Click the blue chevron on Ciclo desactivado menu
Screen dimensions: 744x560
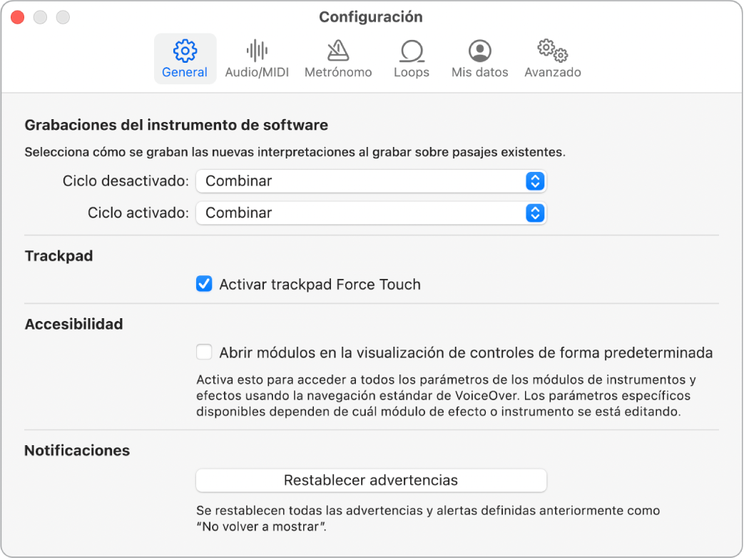[x=534, y=181]
